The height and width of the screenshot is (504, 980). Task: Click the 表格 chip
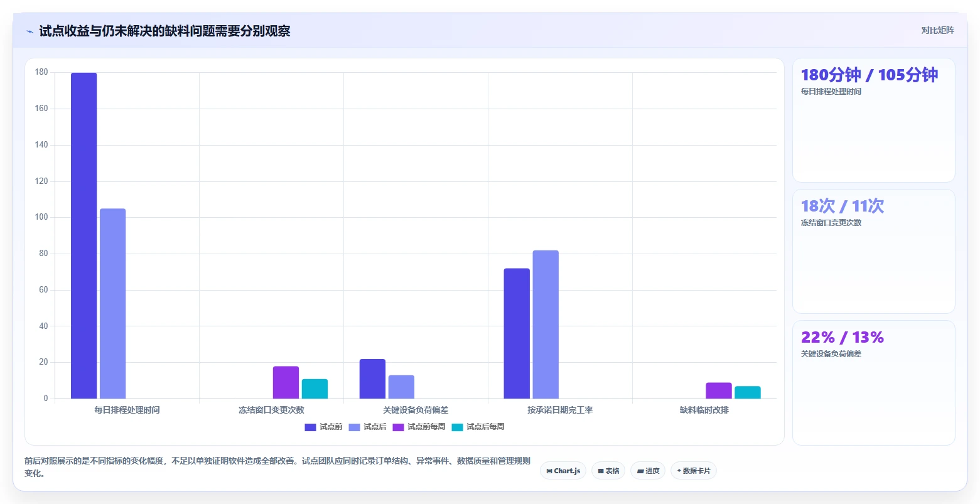pyautogui.click(x=608, y=471)
